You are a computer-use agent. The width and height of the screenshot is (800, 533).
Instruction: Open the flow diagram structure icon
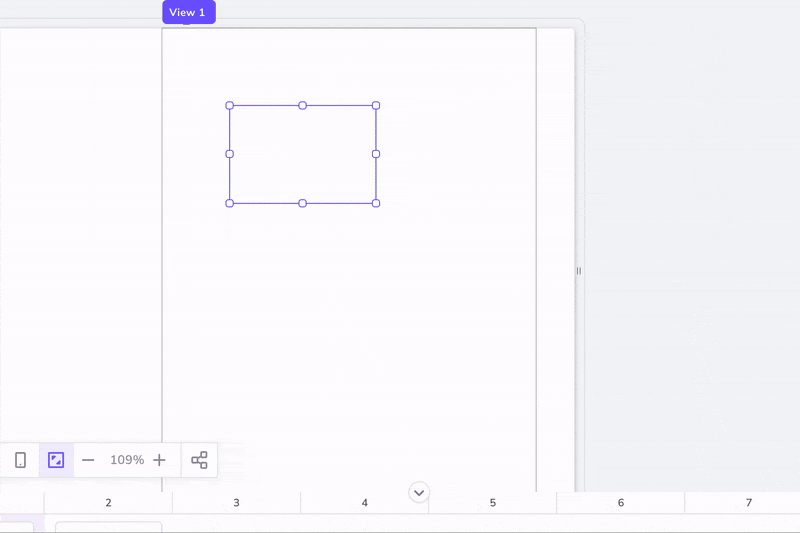click(x=199, y=460)
